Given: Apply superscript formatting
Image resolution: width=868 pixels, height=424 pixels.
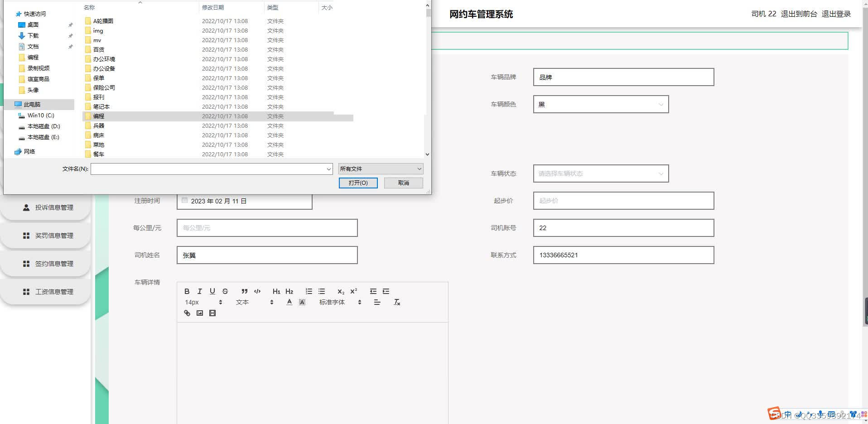Looking at the screenshot, I should coord(354,291).
